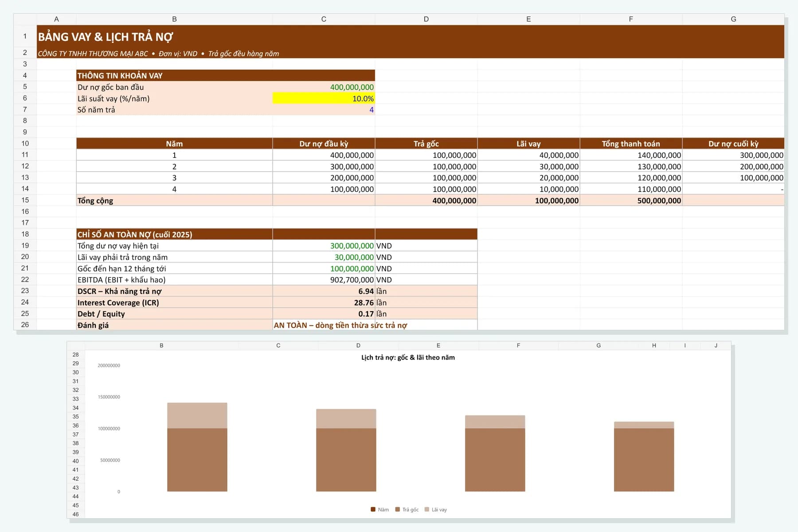
Task: Click the Debt / Equity value 0.17
Action: [324, 313]
